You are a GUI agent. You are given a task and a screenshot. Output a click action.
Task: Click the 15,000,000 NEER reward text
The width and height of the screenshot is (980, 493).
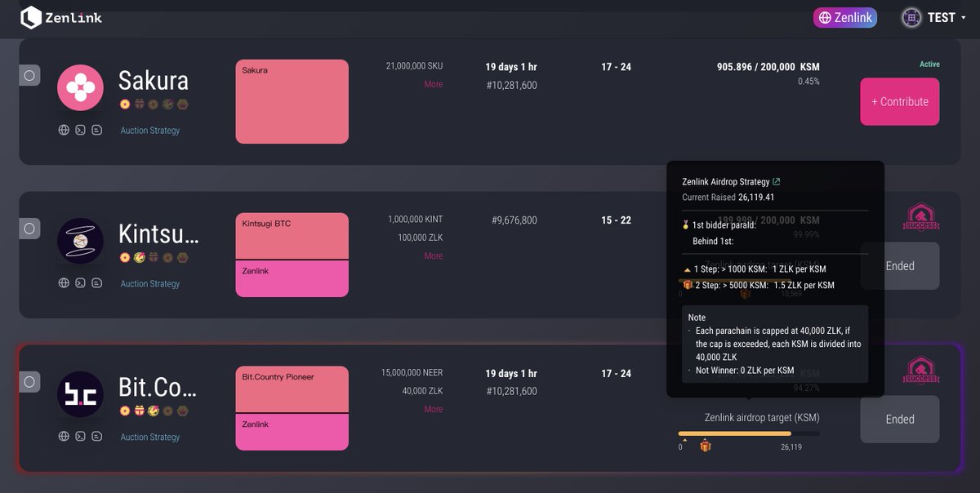tap(412, 373)
